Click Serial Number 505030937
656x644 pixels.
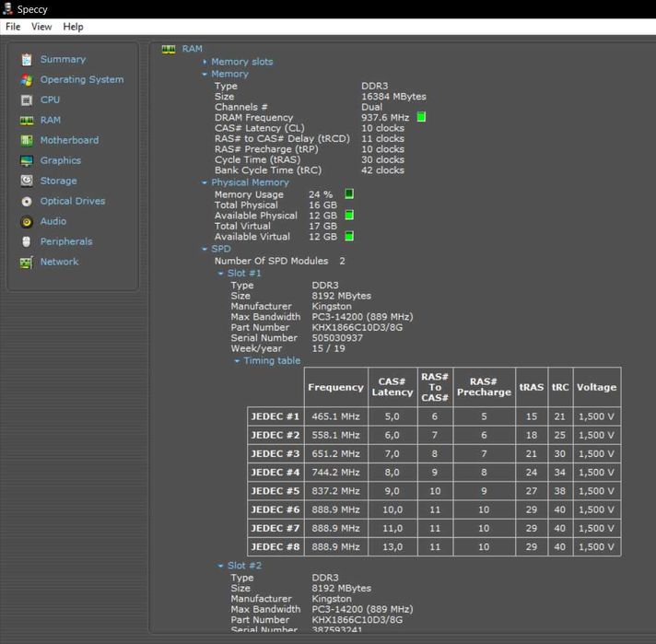coord(337,338)
